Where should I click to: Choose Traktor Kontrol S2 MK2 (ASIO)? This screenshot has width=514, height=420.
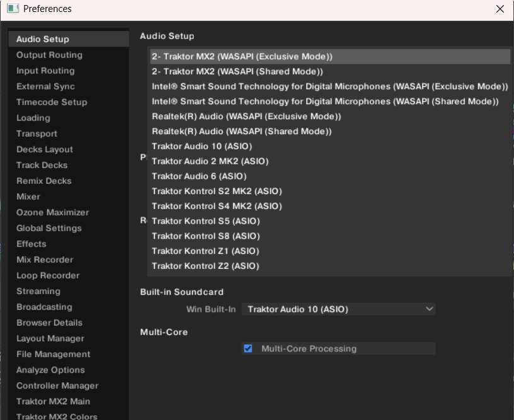coord(330,191)
